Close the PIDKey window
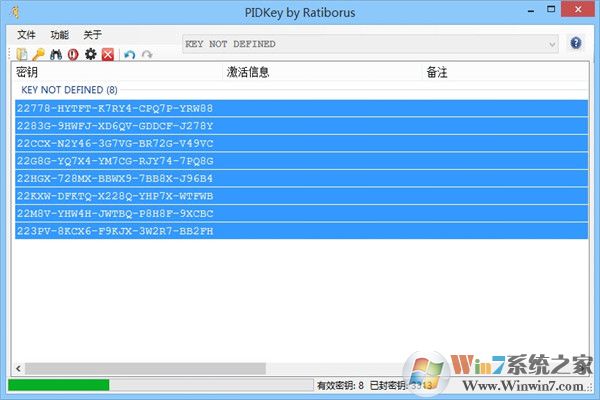 pyautogui.click(x=578, y=9)
